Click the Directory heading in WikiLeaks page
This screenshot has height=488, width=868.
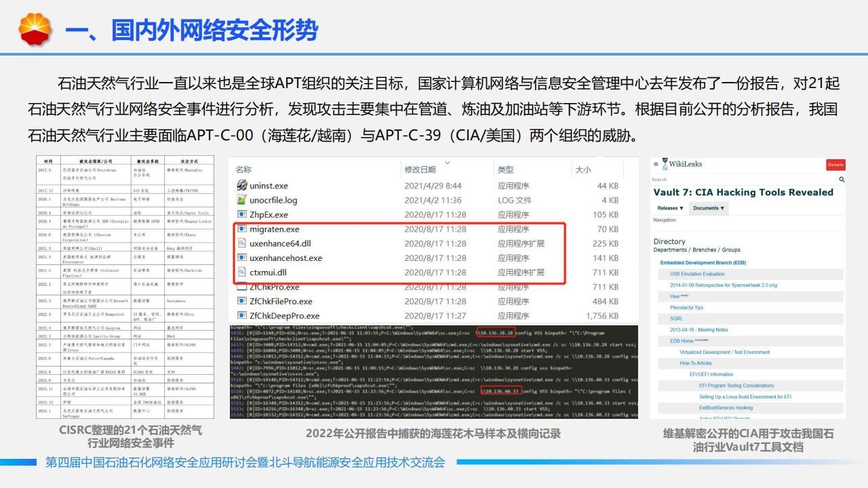tap(669, 241)
